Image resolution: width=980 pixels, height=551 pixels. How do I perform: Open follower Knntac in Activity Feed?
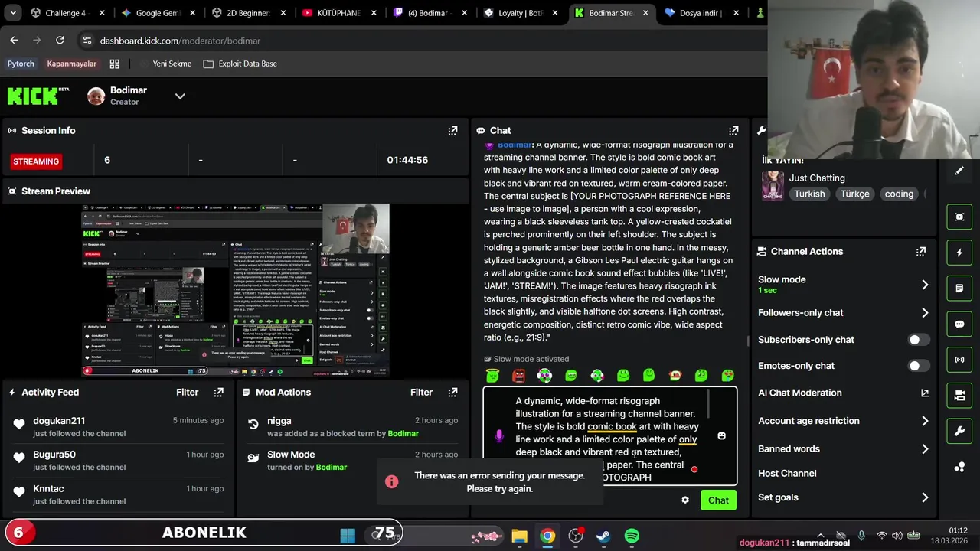pos(48,489)
